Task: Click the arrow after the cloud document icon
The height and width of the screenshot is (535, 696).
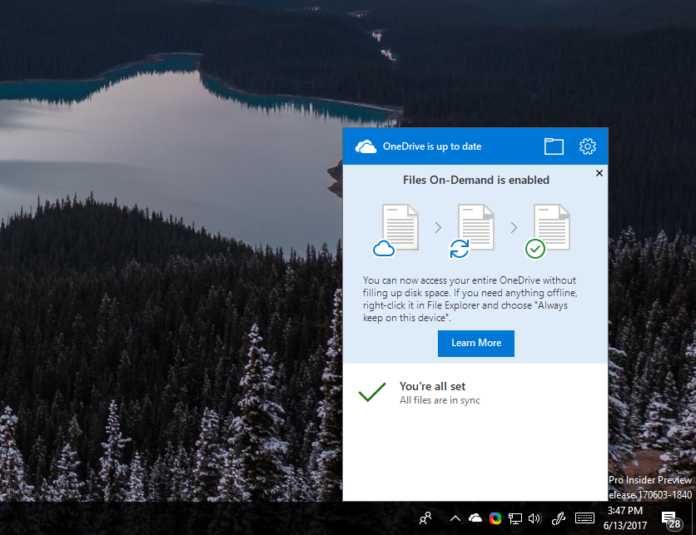Action: pos(438,228)
